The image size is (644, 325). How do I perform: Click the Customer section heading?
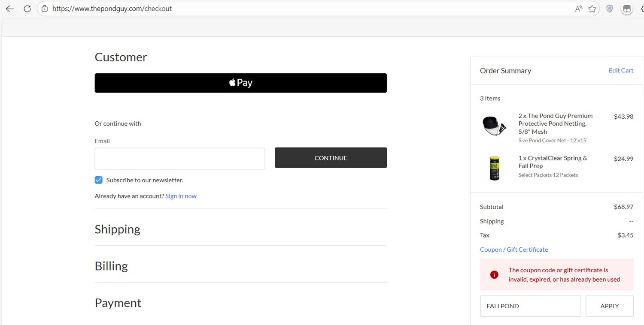coord(121,57)
